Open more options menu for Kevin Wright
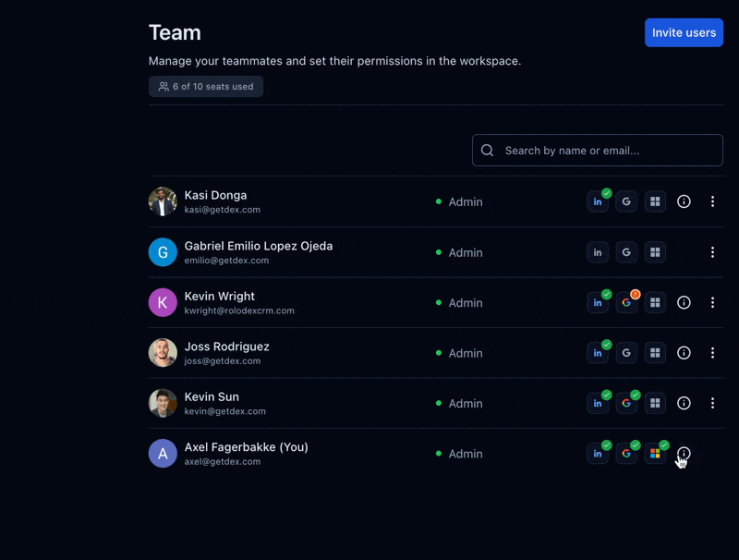The height and width of the screenshot is (560, 739). click(712, 302)
